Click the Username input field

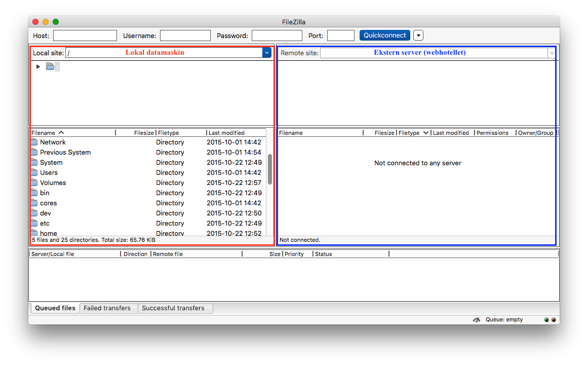pos(185,35)
